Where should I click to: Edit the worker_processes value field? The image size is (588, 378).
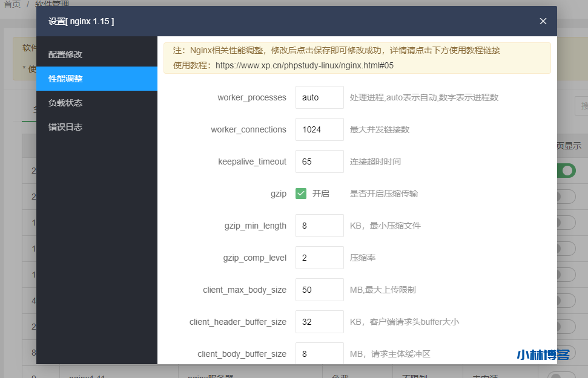[319, 97]
